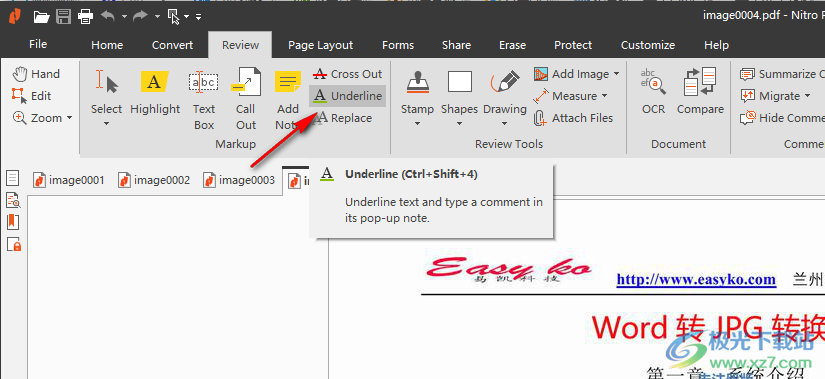The image size is (825, 379).
Task: Hide Comments in the document
Action: tap(782, 118)
